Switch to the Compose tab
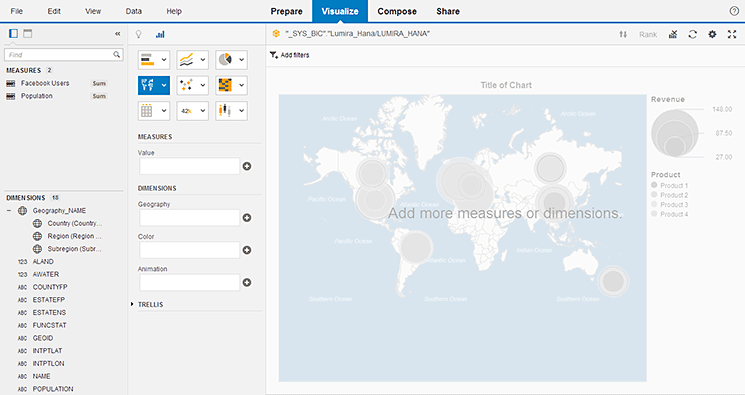This screenshot has width=745, height=395. click(x=397, y=11)
